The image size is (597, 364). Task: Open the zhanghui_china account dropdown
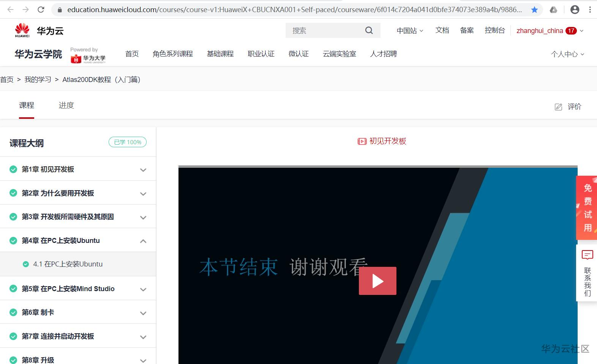(x=550, y=31)
